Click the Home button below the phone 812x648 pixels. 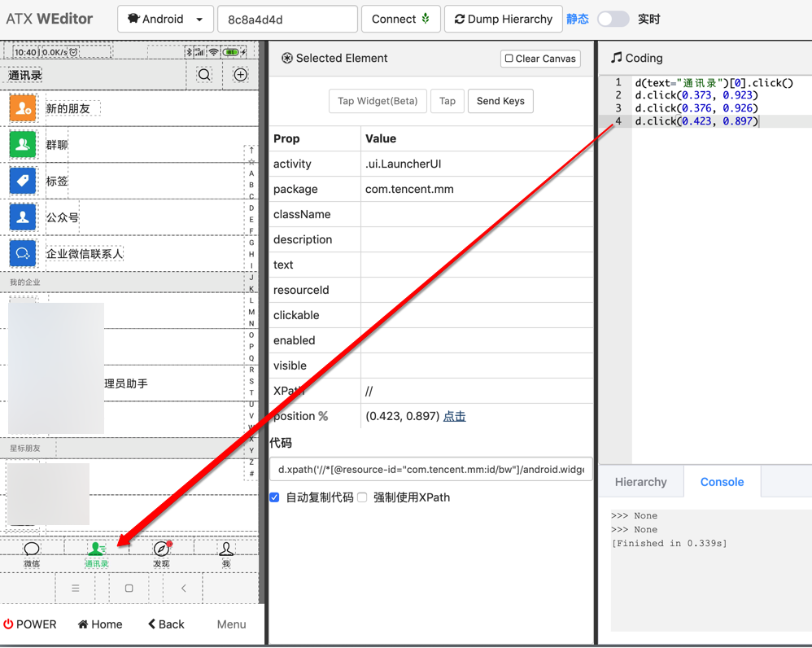coord(100,624)
